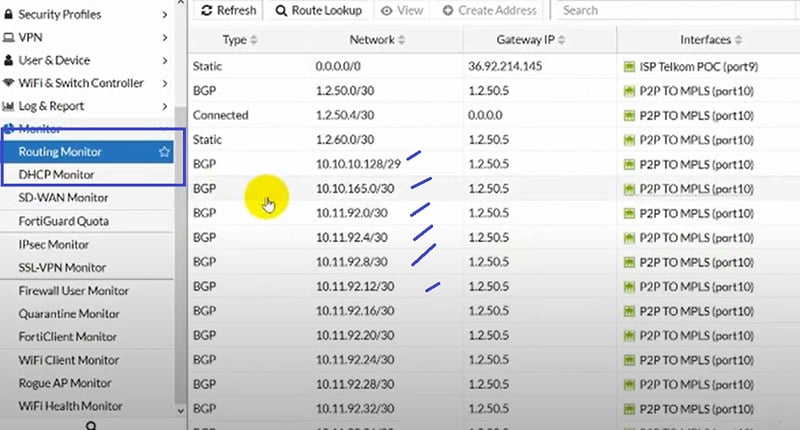Sort the table by Type column arrows
The image size is (800, 430).
[x=254, y=40]
